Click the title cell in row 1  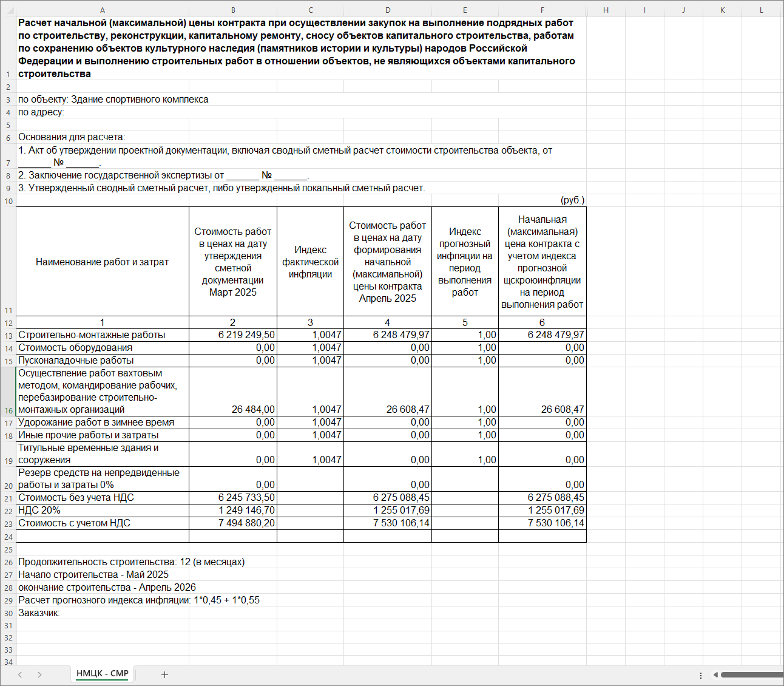point(297,49)
